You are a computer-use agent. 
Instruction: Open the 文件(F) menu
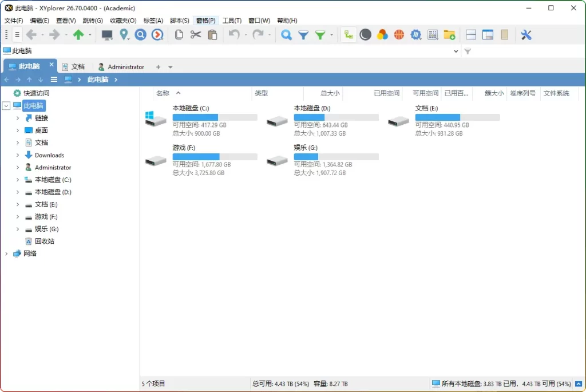[x=14, y=21]
